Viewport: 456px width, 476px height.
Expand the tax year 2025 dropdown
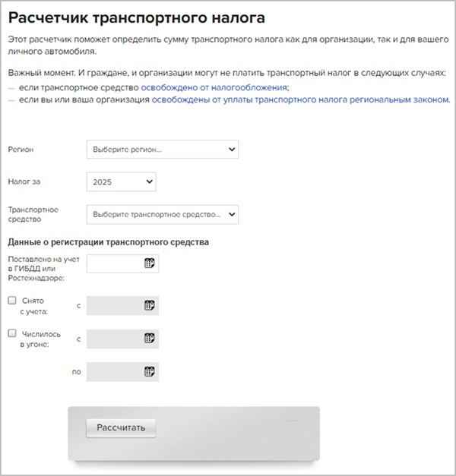coord(122,182)
